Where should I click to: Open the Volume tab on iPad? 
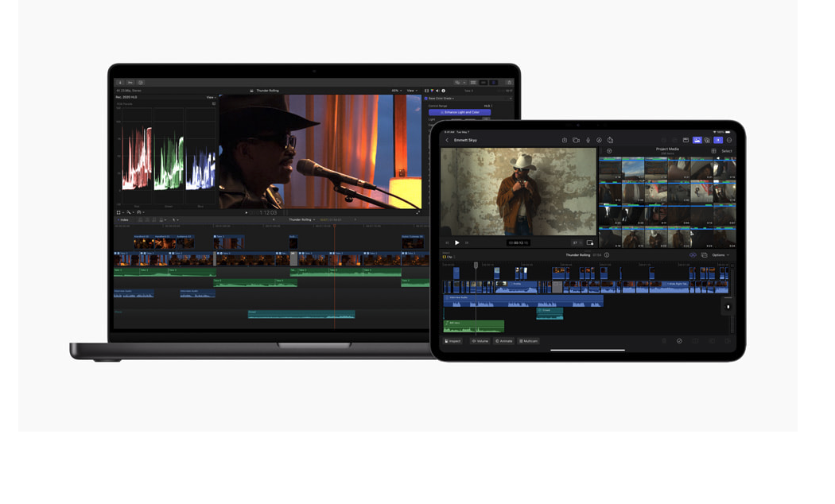(x=480, y=341)
